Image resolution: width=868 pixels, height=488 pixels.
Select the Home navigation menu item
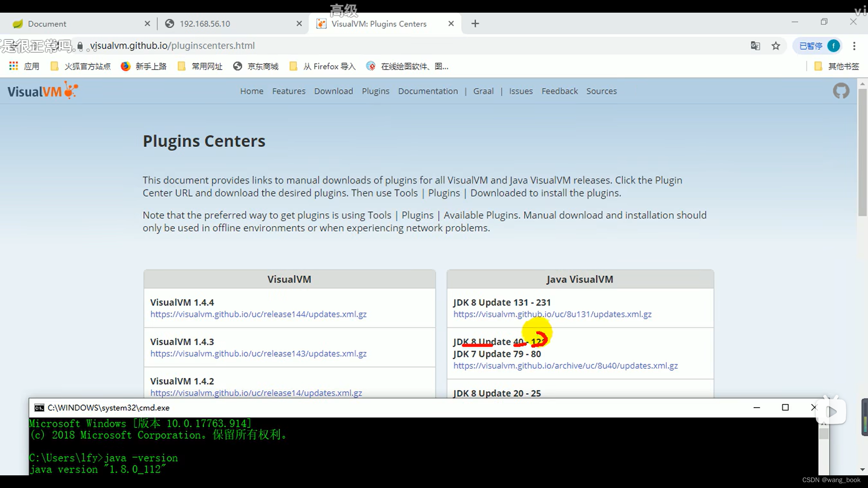point(251,91)
